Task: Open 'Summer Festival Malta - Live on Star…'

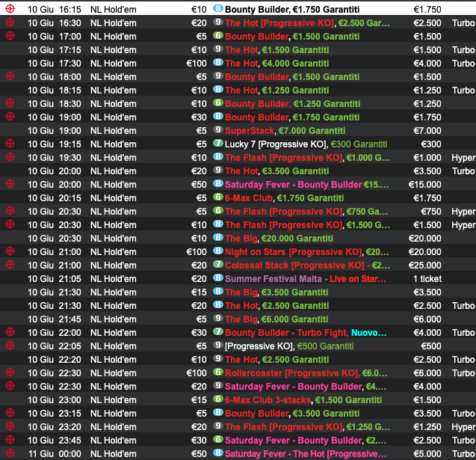Action: [306, 279]
